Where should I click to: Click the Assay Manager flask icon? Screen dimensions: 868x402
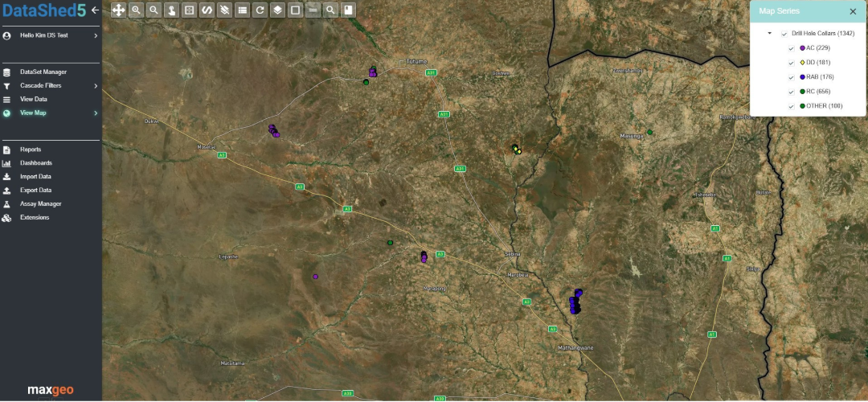[x=6, y=203]
